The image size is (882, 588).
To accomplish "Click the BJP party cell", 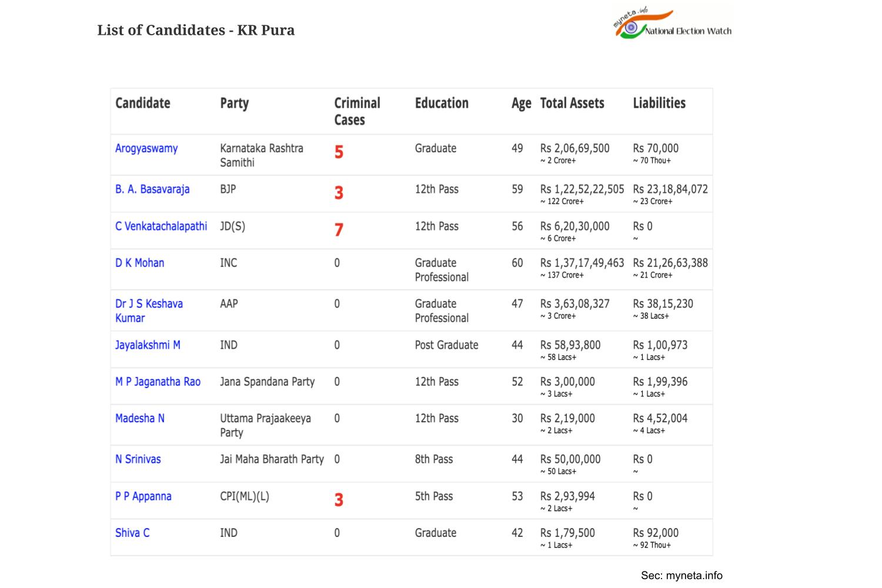I will 228,189.
